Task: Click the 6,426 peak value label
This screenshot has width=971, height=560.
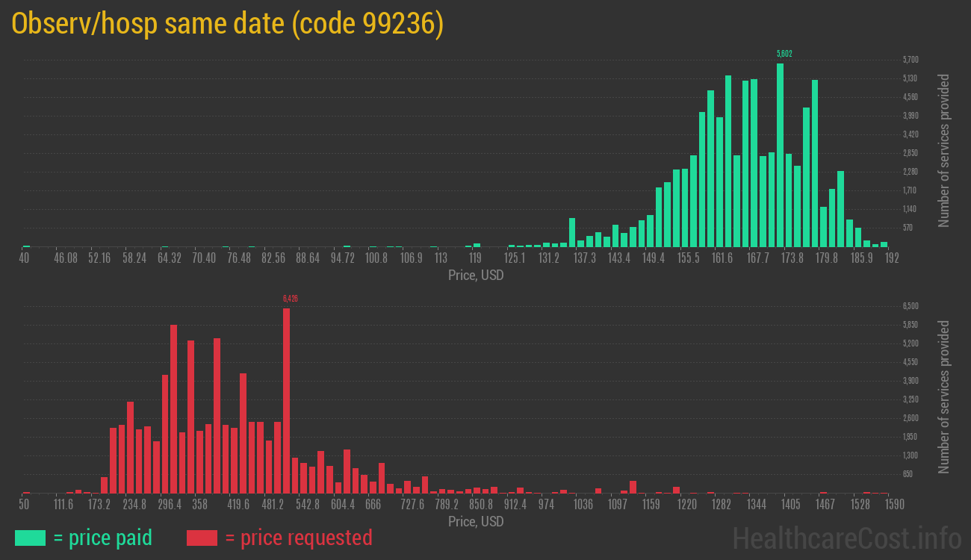Action: (x=290, y=299)
